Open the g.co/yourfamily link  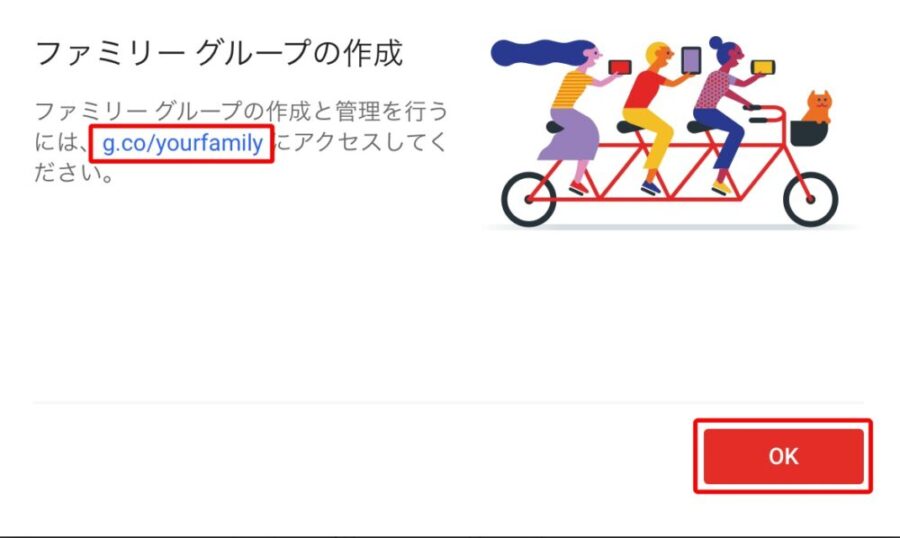(x=182, y=143)
